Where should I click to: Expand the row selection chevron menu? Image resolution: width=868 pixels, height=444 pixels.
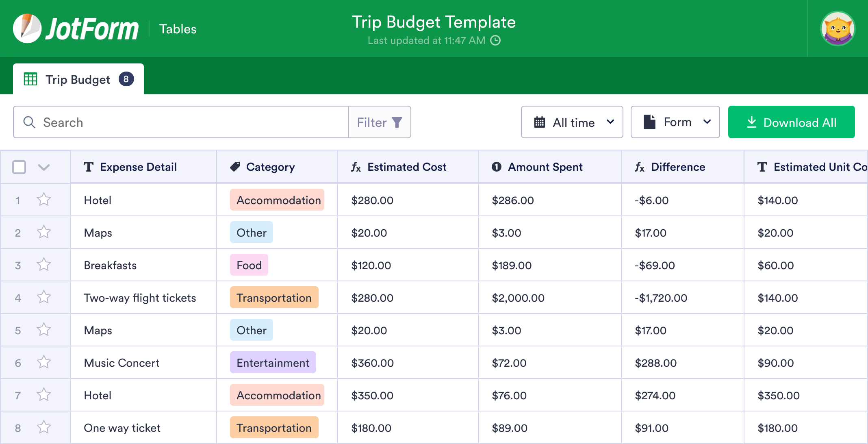[44, 167]
